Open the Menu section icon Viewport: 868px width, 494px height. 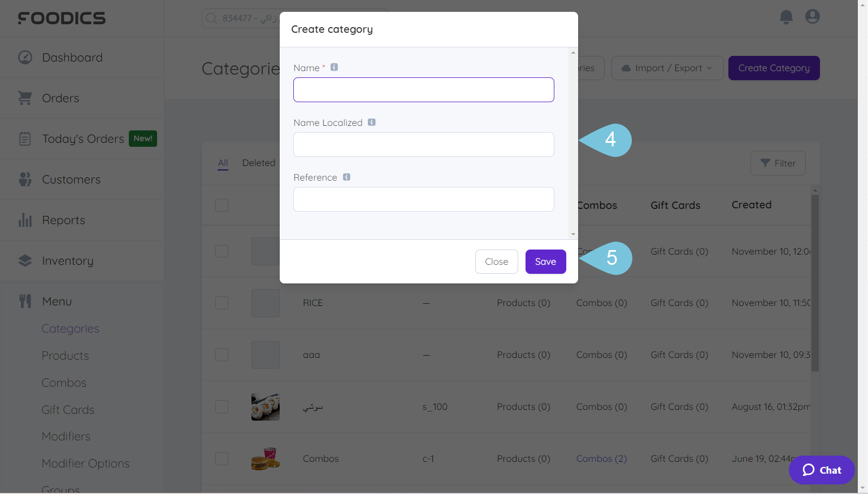pos(25,301)
